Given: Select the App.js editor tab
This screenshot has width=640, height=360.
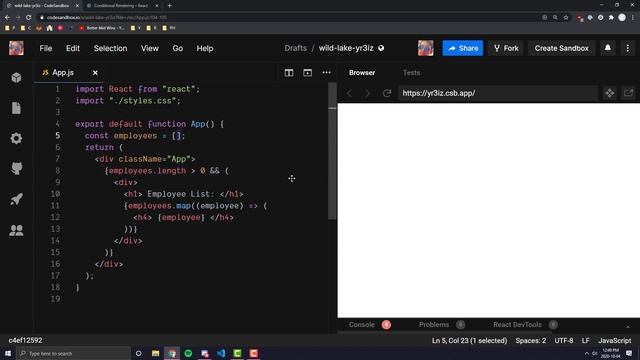Looking at the screenshot, I should coord(63,73).
